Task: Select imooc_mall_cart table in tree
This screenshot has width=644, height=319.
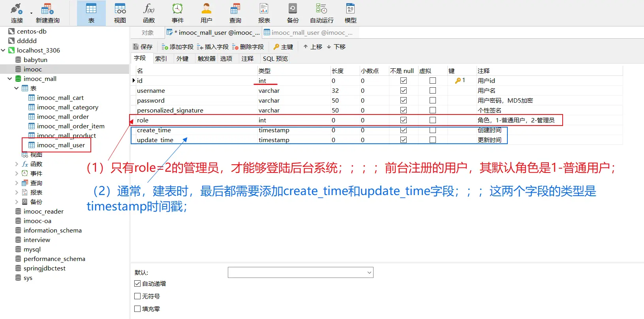Action: click(60, 98)
